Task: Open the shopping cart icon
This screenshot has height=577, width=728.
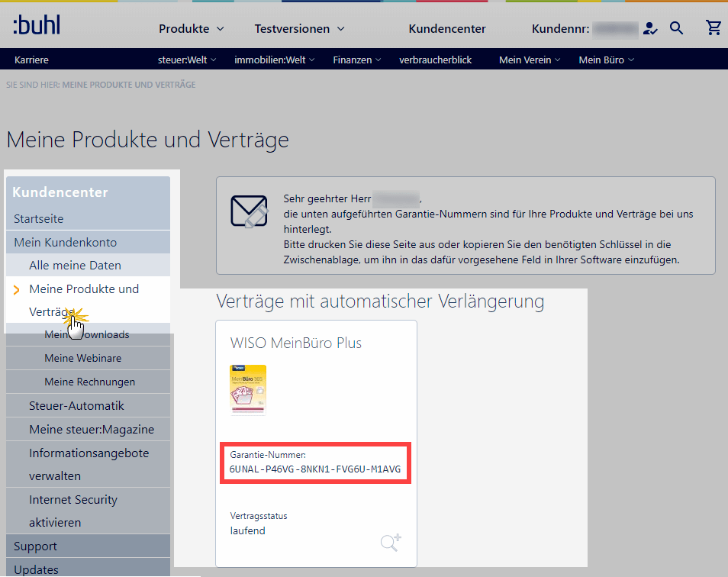Action: point(714,27)
